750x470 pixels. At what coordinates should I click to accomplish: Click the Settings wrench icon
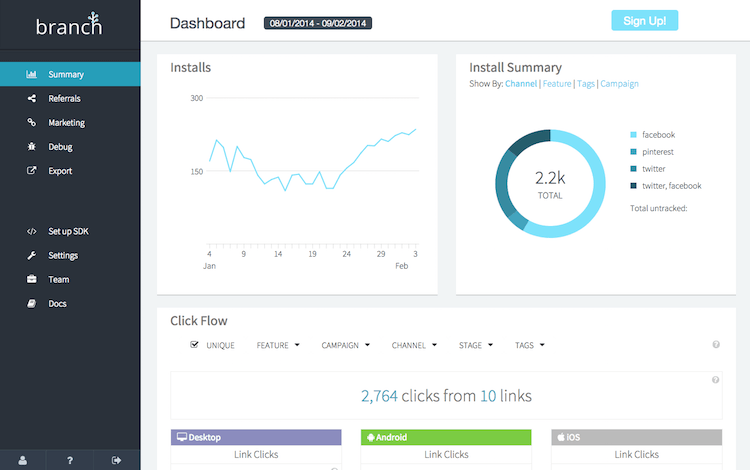(32, 255)
